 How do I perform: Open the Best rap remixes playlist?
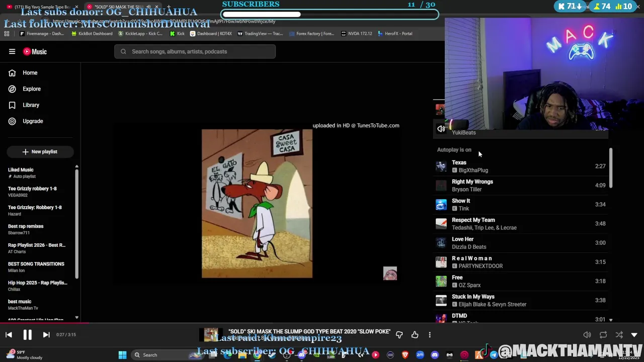38,229
